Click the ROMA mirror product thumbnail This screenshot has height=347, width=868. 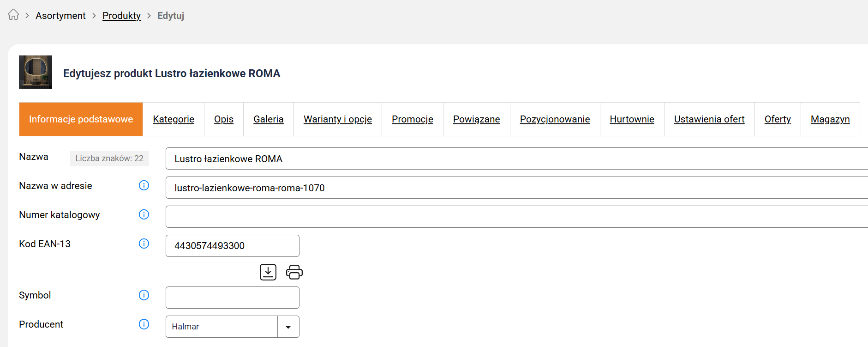pos(36,72)
